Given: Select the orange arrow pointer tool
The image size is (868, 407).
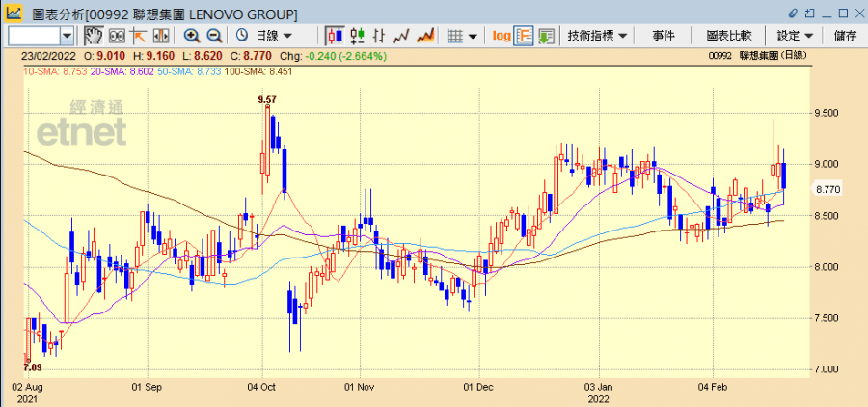Looking at the screenshot, I should click(x=138, y=36).
